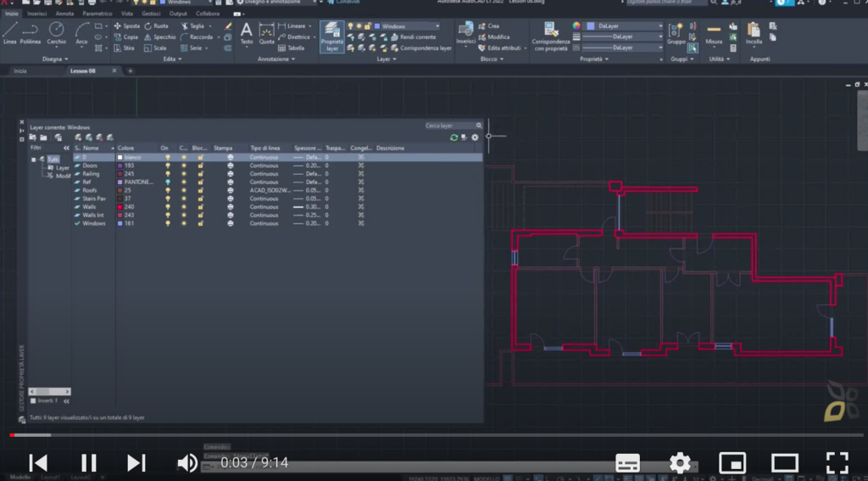Activate the Scala scale tool
This screenshot has width=868, height=481.
click(156, 48)
